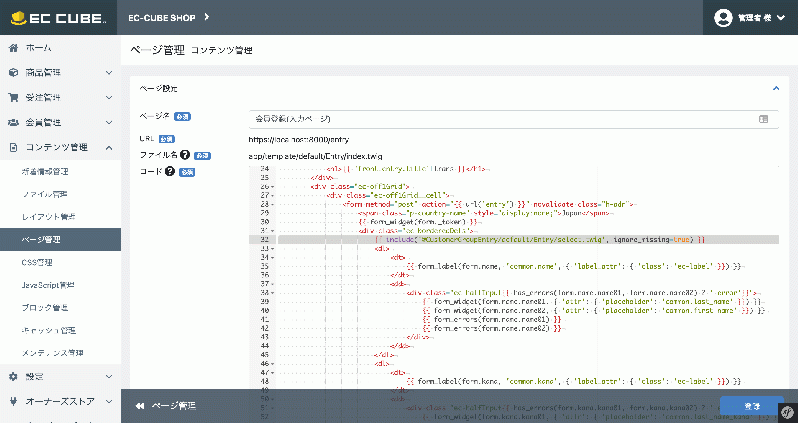
Task: Click the home icon in the sidebar
Action: (x=14, y=48)
